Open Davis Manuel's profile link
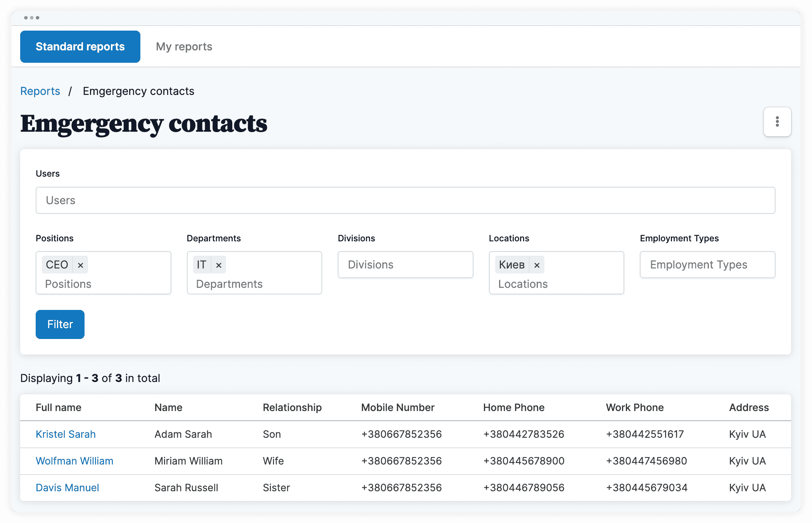Screen dimensions: 812x523 click(67, 488)
